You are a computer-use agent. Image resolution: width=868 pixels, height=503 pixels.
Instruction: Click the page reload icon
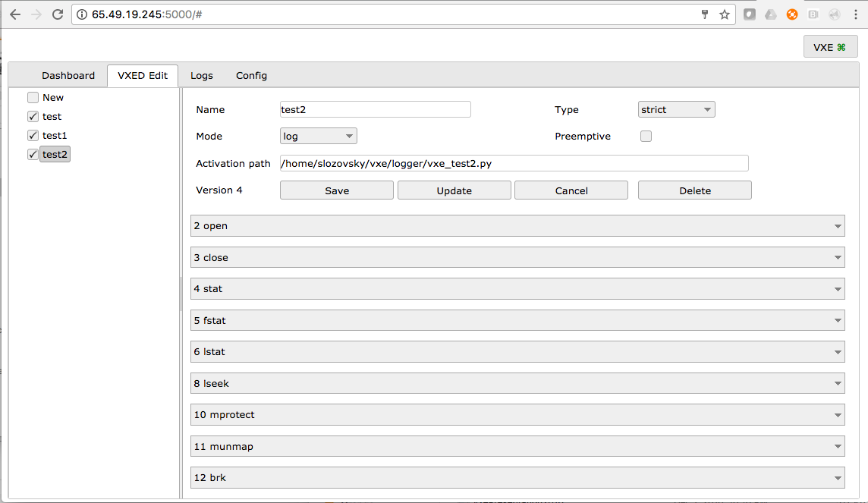coord(58,14)
